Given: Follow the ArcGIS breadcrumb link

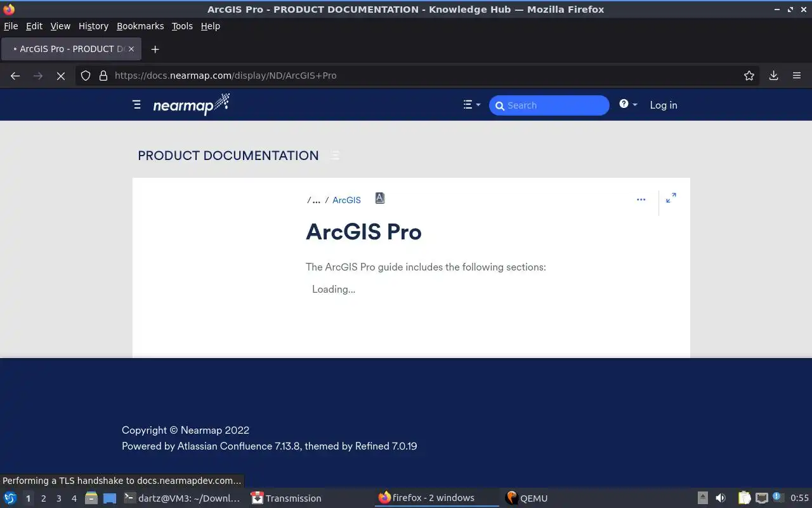Looking at the screenshot, I should [346, 200].
